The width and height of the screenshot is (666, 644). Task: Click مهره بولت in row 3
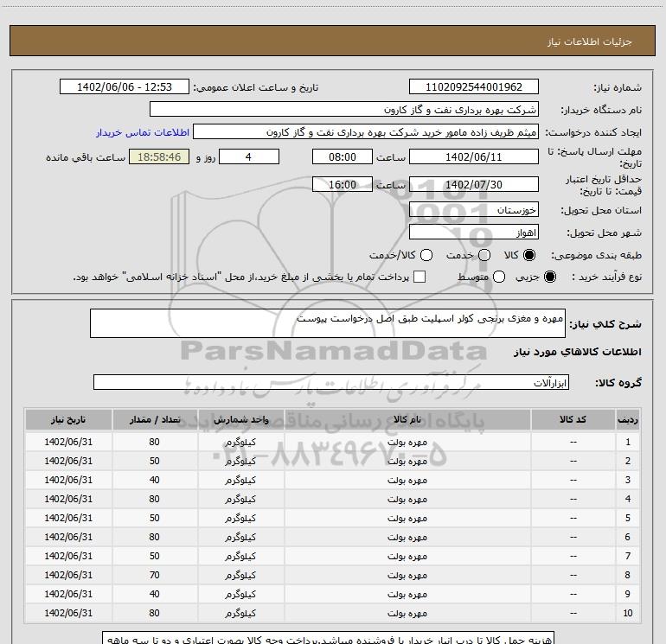click(407, 480)
